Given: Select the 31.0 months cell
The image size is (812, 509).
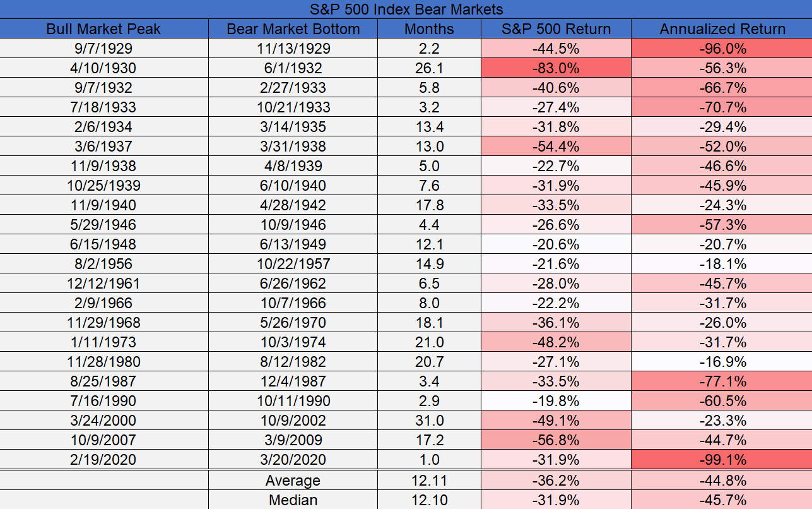Looking at the screenshot, I should [429, 421].
